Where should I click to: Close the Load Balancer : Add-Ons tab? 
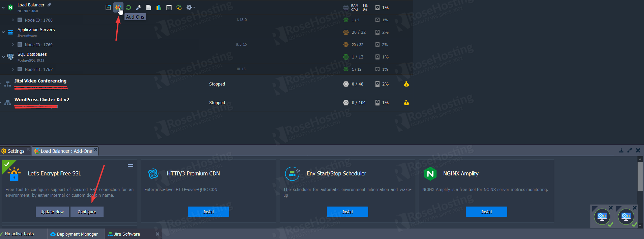click(x=96, y=149)
